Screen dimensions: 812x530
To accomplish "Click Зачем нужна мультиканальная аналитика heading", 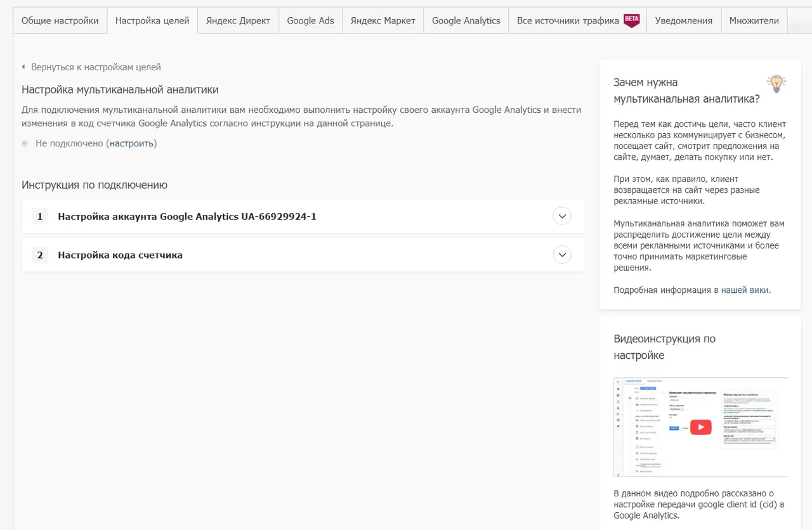I will 687,91.
